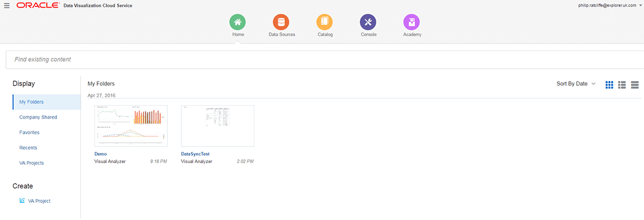Open the Demo project title link

[101, 154]
